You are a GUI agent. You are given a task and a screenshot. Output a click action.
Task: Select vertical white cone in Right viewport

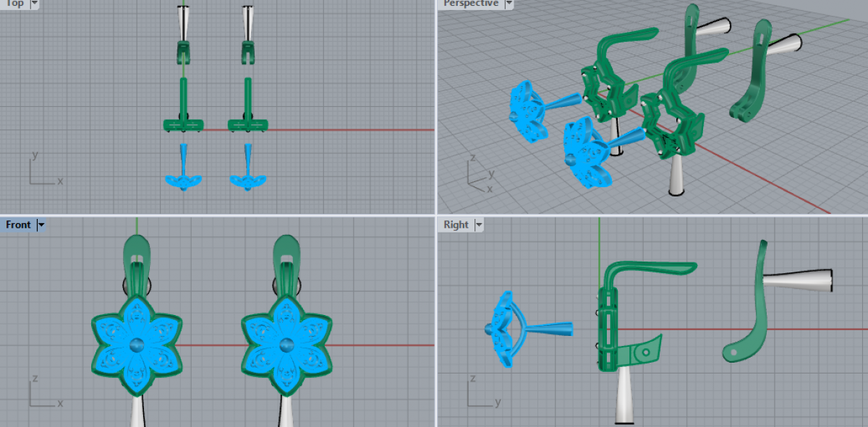coord(625,396)
